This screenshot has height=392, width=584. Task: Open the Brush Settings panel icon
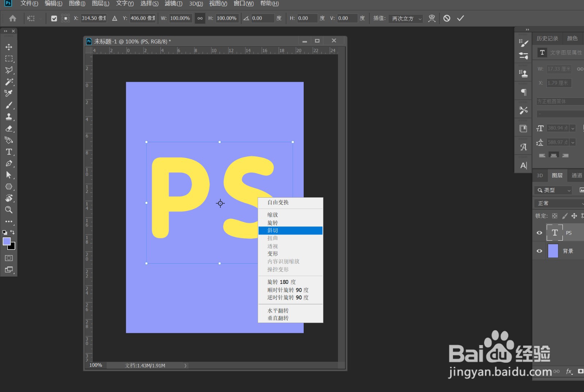[x=523, y=43]
